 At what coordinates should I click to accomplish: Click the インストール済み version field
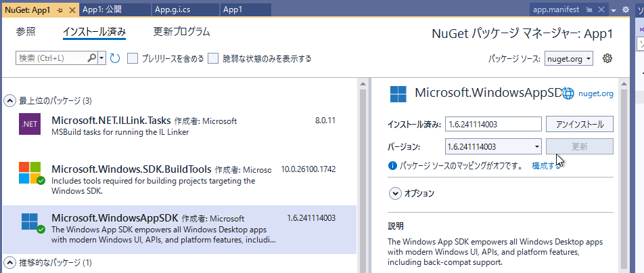[x=493, y=124]
